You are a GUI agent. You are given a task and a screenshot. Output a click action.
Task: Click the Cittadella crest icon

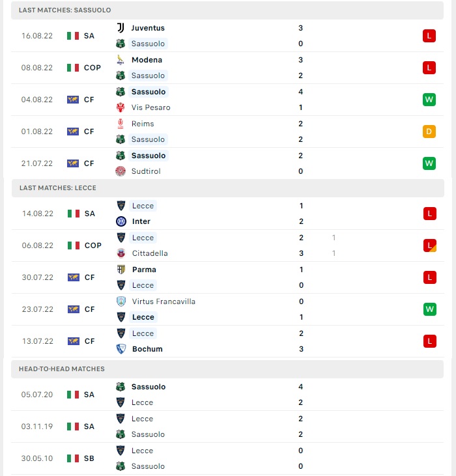click(x=121, y=253)
